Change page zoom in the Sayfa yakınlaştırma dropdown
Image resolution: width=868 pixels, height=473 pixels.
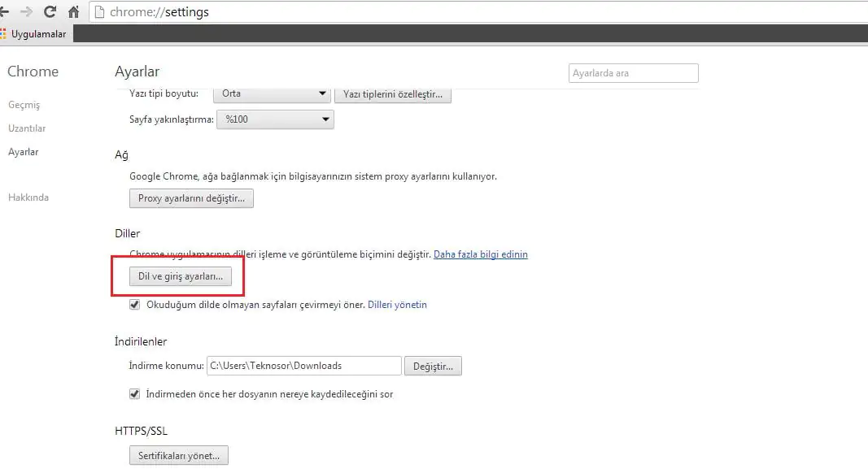[275, 119]
